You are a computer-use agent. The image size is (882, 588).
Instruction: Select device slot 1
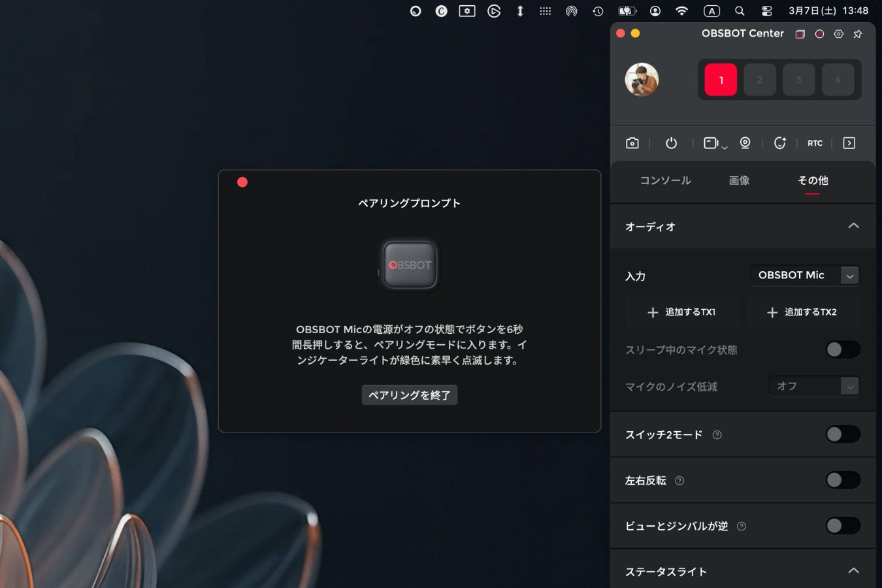click(x=721, y=80)
